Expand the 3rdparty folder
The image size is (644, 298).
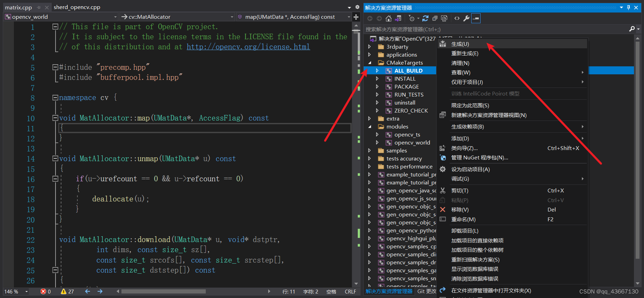point(370,47)
